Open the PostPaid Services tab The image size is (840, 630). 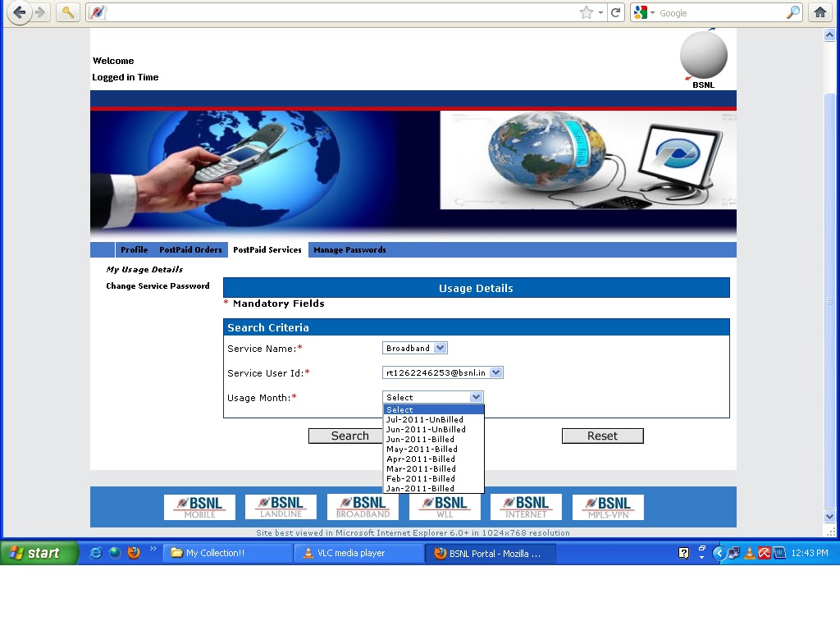[267, 249]
